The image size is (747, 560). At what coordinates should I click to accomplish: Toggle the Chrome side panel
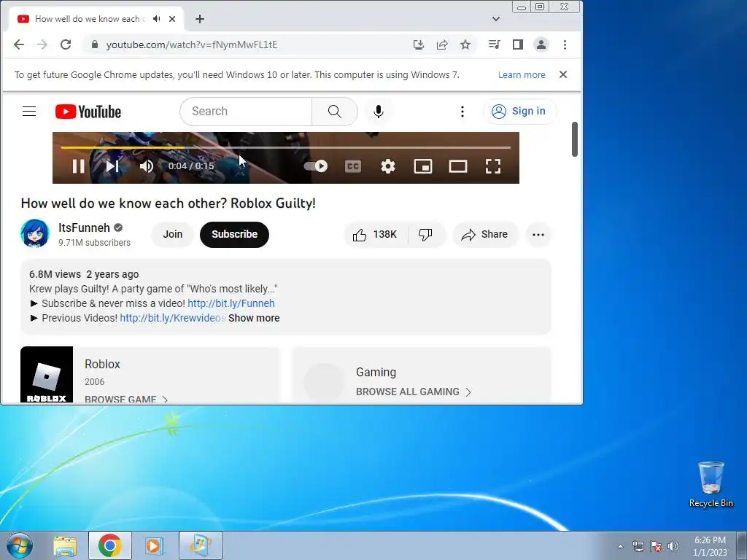[x=518, y=44]
